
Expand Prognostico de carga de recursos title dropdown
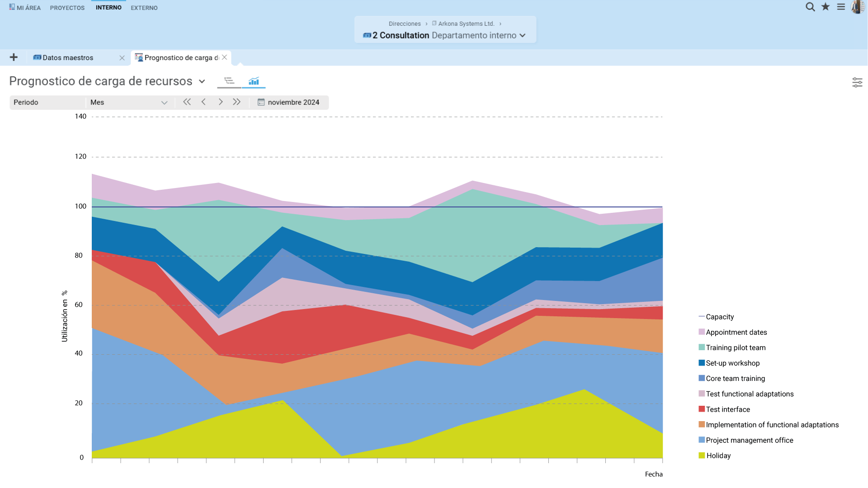pos(202,81)
